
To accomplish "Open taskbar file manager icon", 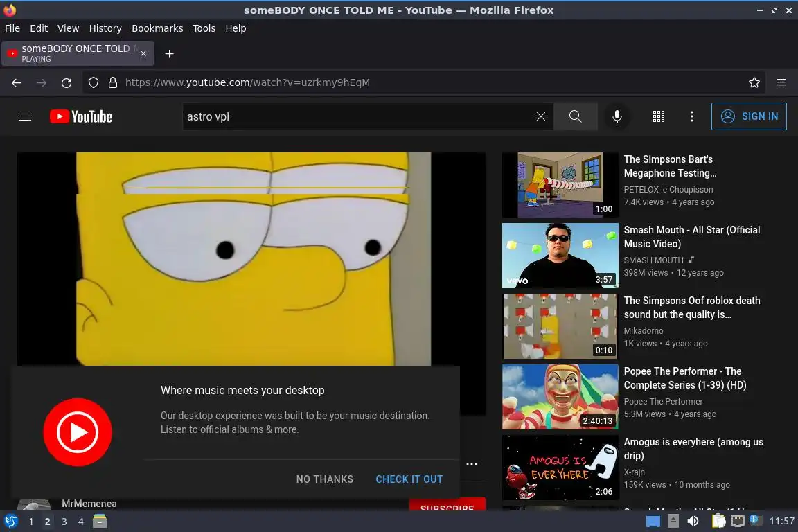I will click(x=100, y=522).
